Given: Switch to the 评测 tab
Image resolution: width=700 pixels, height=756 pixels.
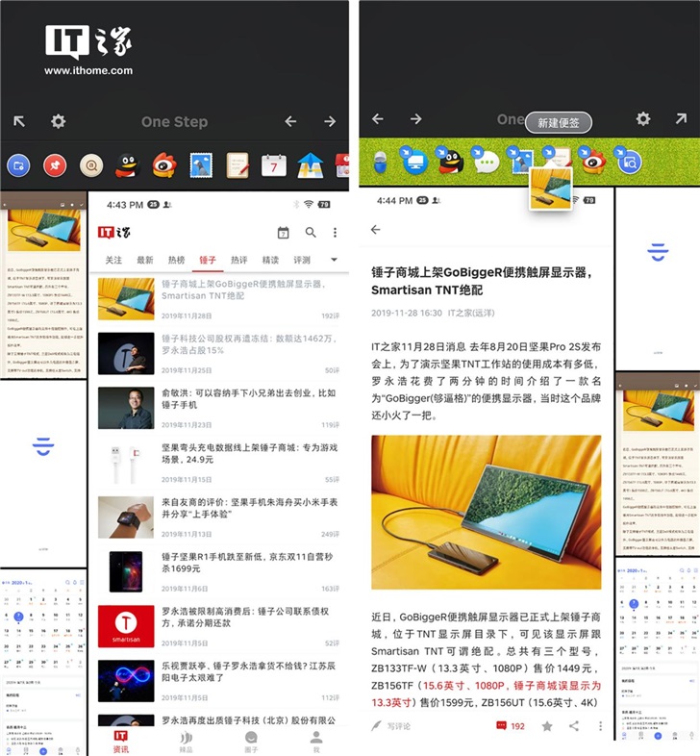Looking at the screenshot, I should pyautogui.click(x=302, y=261).
